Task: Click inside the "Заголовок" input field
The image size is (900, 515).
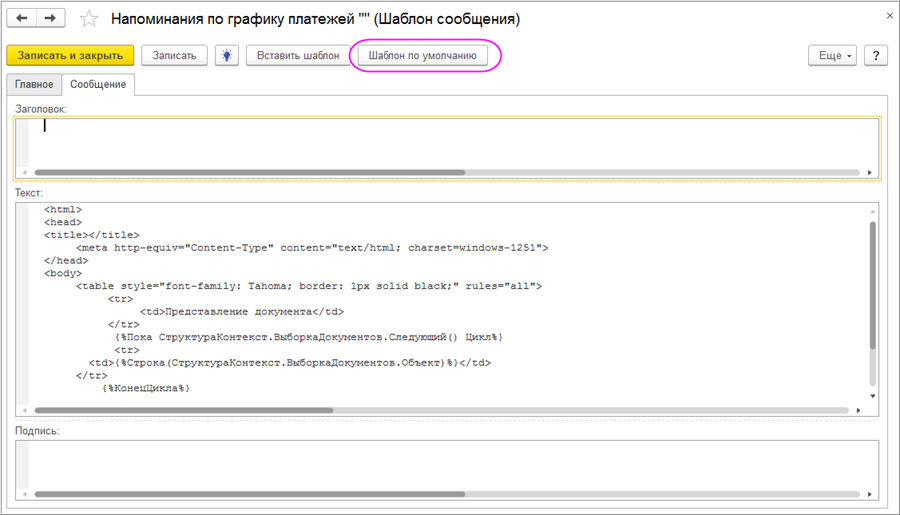Action: (450, 140)
